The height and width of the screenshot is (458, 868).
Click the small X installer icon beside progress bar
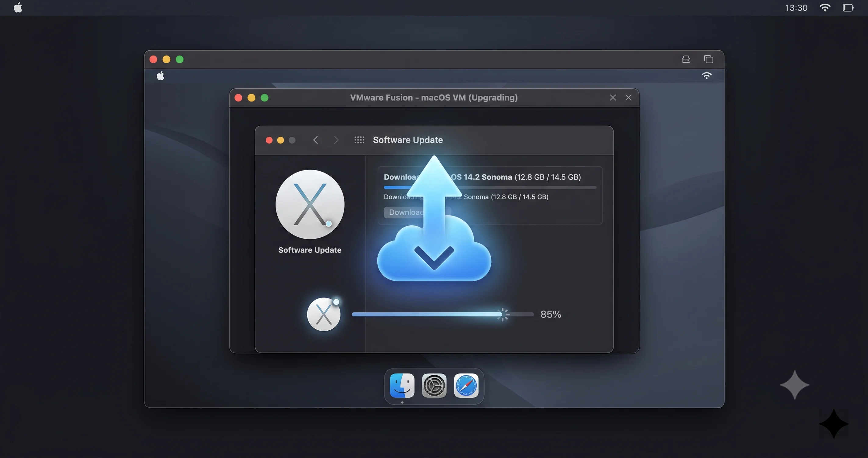point(323,314)
